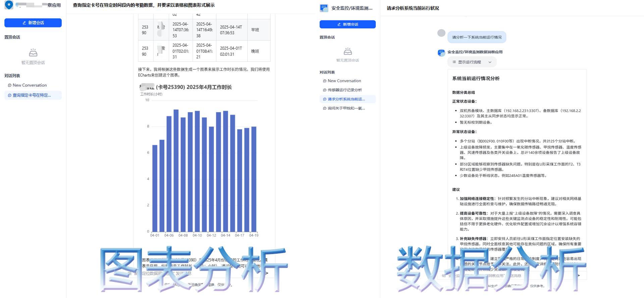
Task: Open the 传感器运行记录分析 conversation
Action: click(x=344, y=90)
